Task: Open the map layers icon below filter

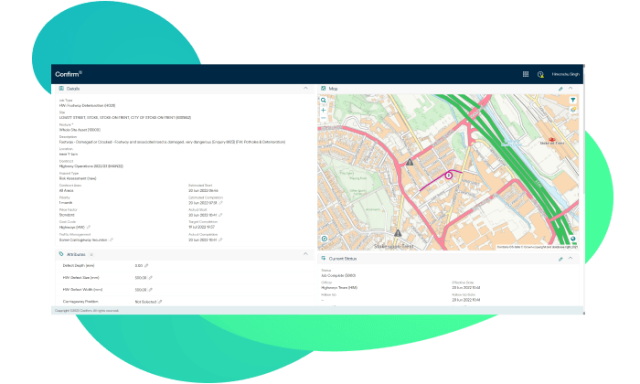Action: [x=573, y=110]
